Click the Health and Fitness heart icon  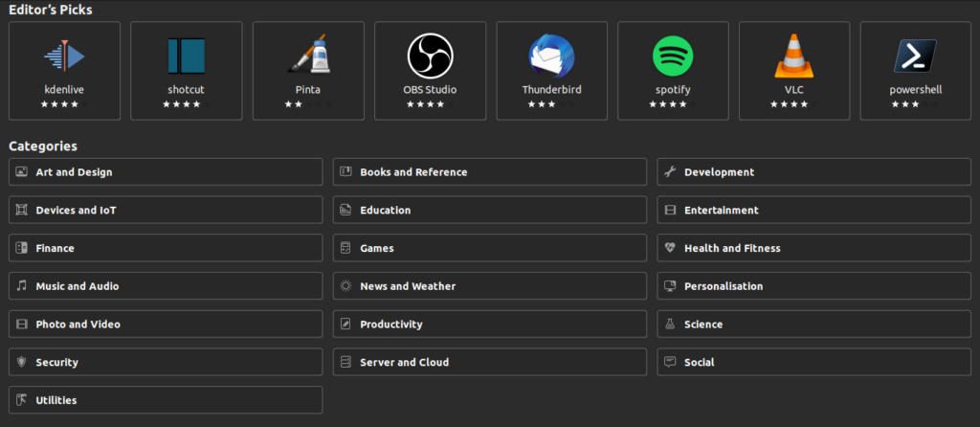click(670, 248)
